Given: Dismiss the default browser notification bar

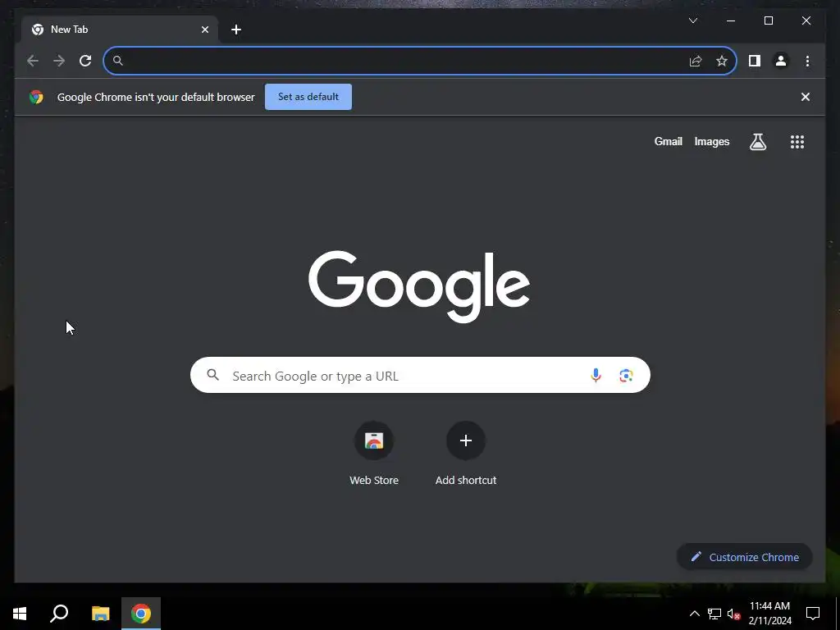Looking at the screenshot, I should point(806,97).
